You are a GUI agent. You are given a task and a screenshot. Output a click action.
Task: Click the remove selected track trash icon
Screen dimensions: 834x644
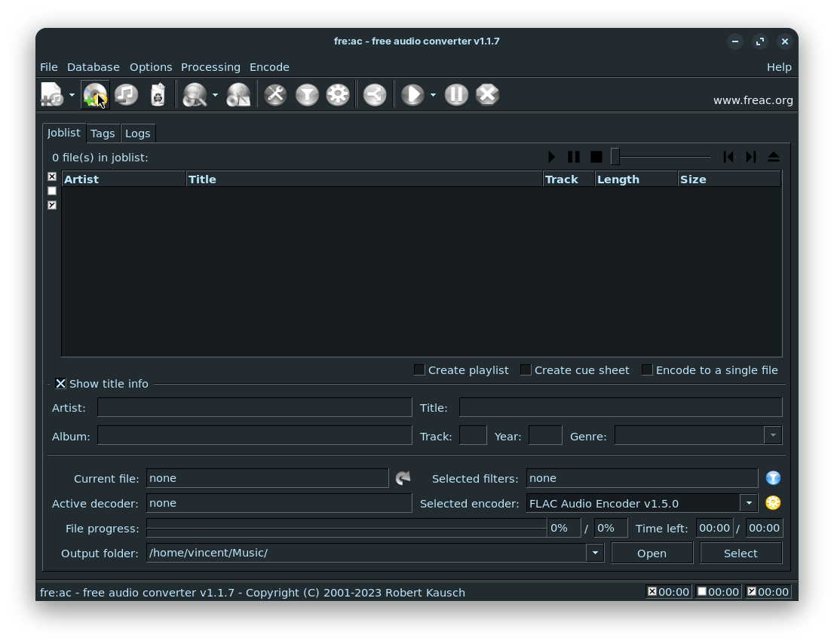tap(158, 95)
